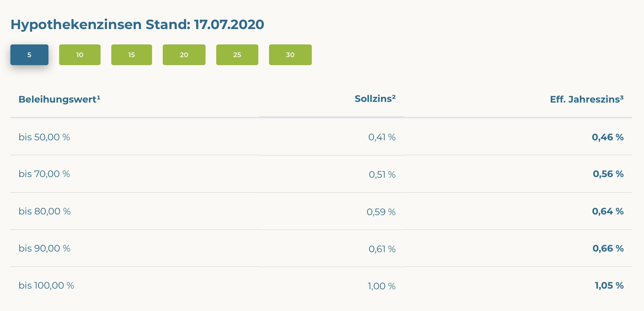Click the 0,66 % effective rate value
Screen dimensions: 644x311
(608, 248)
